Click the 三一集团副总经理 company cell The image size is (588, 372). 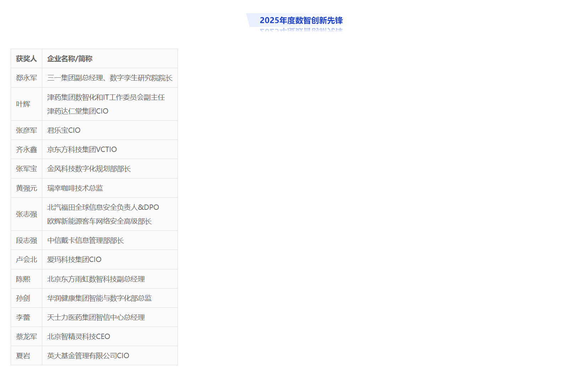110,78
